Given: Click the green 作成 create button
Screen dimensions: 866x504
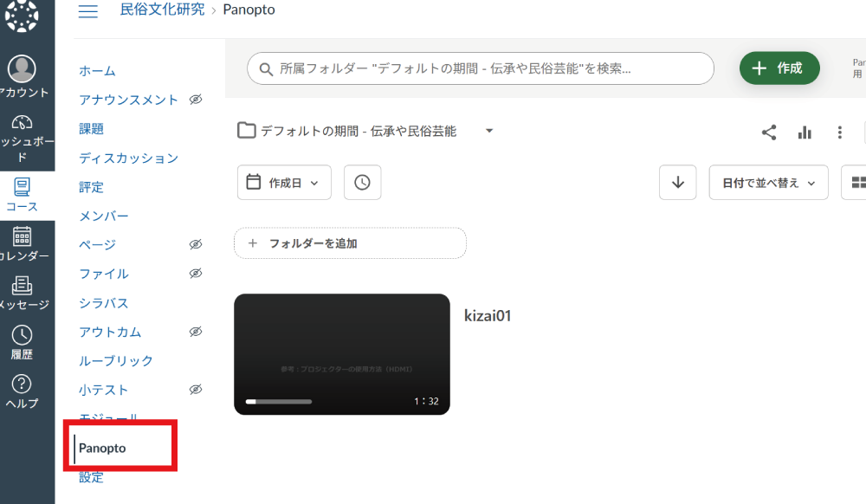Looking at the screenshot, I should point(779,68).
